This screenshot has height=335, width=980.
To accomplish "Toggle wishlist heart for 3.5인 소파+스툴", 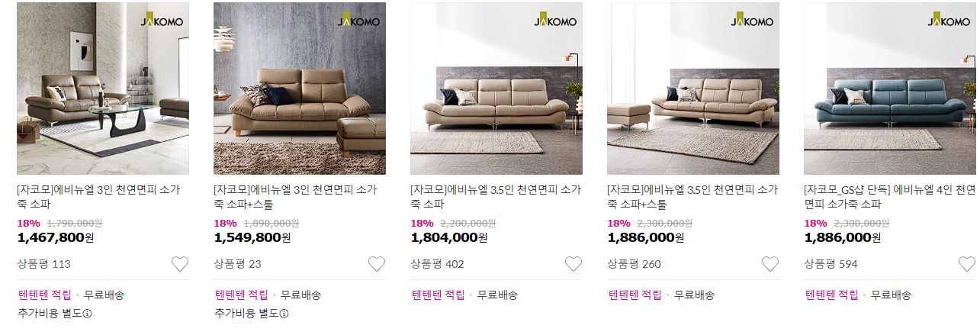I will coord(770,264).
